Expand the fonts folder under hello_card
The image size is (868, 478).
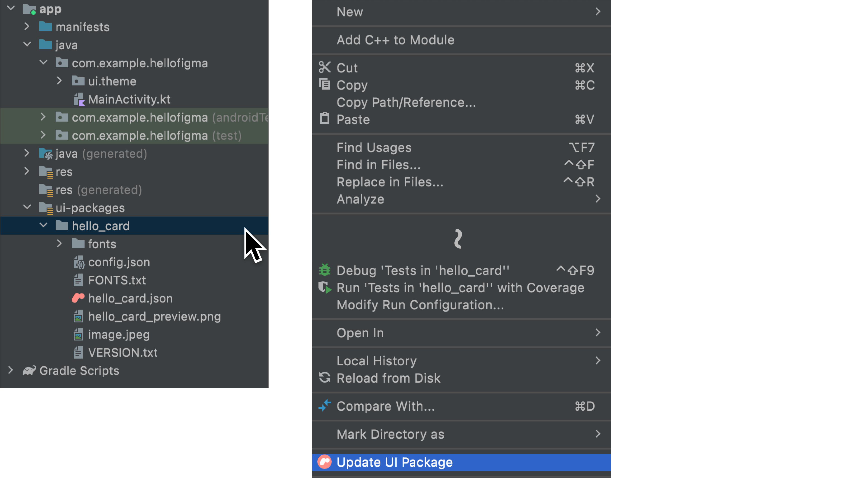(59, 244)
